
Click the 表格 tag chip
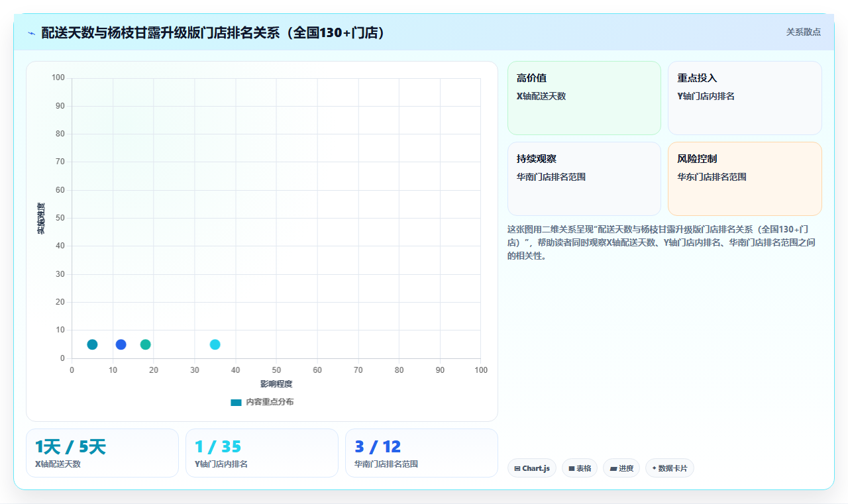coord(580,468)
